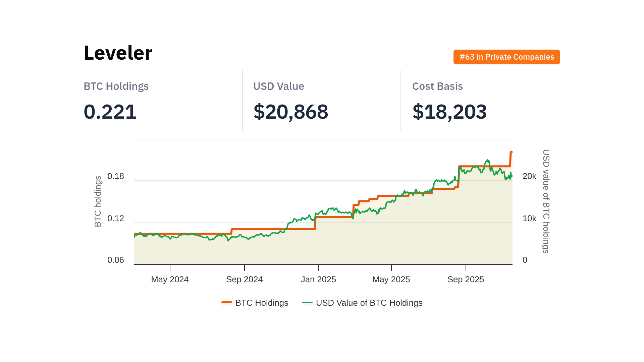The width and height of the screenshot is (644, 362).
Task: Click the Jan 2025 axis label
Action: click(318, 279)
